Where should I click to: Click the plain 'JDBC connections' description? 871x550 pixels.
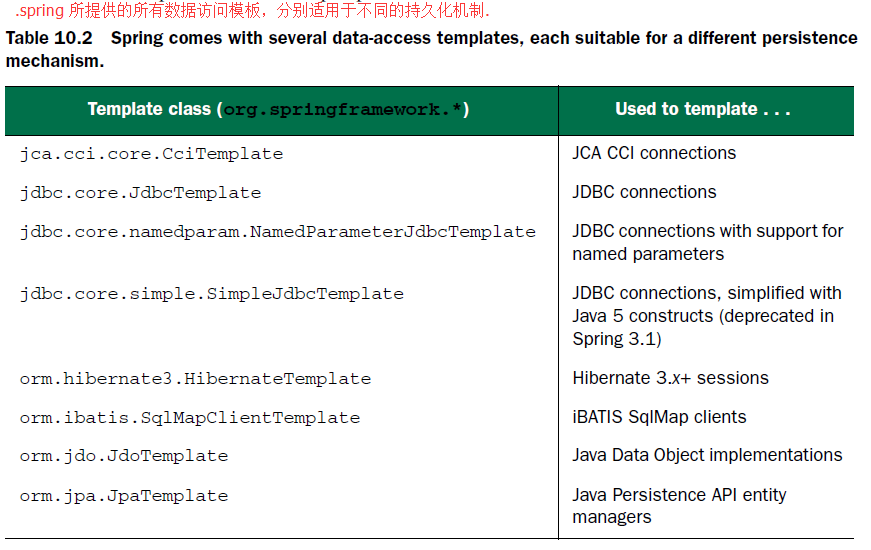click(x=644, y=192)
